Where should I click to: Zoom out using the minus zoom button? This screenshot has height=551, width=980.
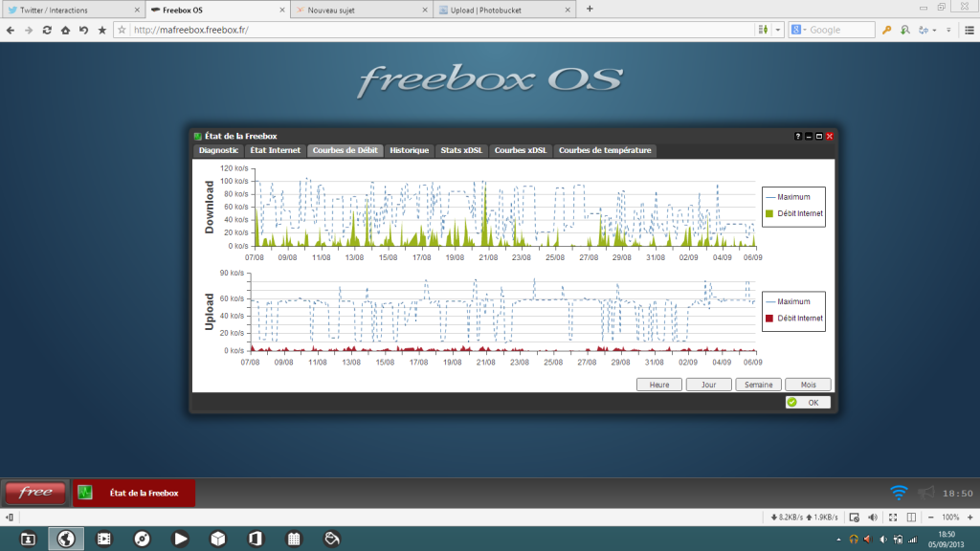tap(930, 518)
